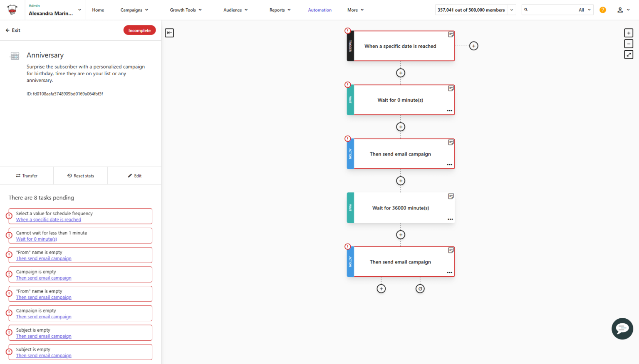
Task: Open the notes icon on the date trigger step
Action: (x=451, y=34)
